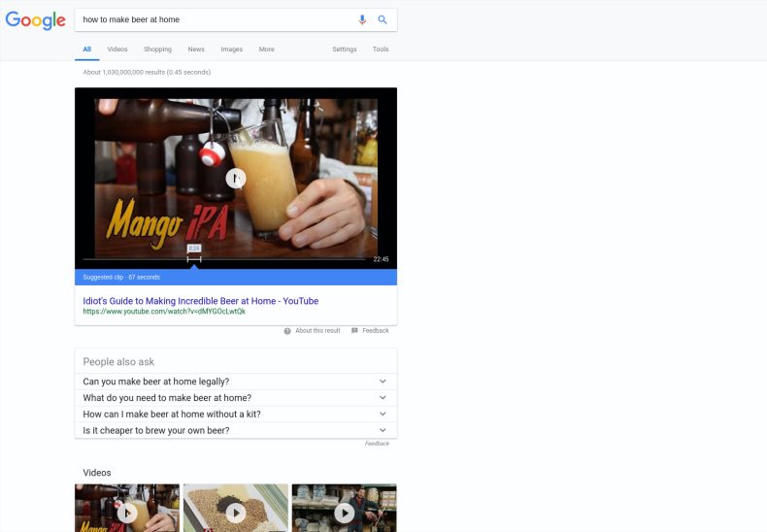Image resolution: width=767 pixels, height=532 pixels.
Task: Expand 'What do you need to make beer at home?'
Action: (x=383, y=398)
